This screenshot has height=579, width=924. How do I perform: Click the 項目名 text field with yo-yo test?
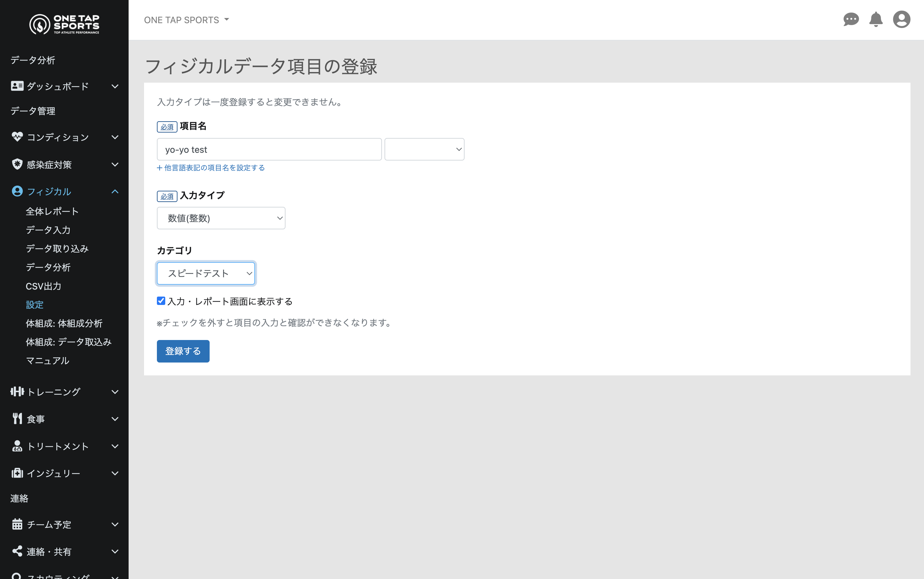tap(269, 149)
